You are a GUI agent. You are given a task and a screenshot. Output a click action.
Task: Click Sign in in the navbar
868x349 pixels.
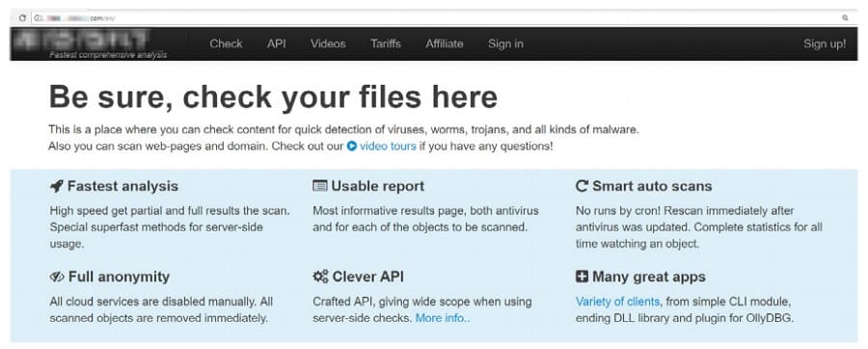(x=505, y=43)
